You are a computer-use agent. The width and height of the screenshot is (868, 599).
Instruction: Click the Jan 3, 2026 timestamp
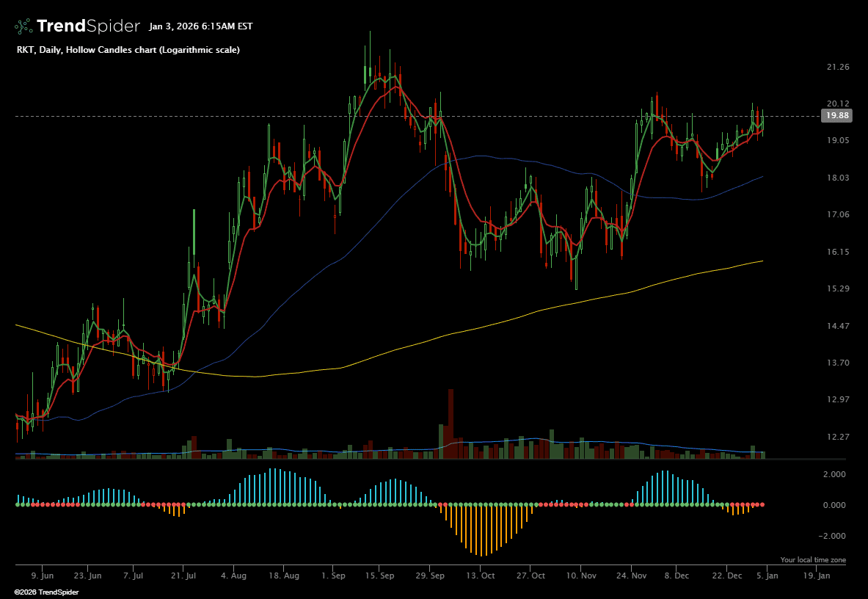coord(200,26)
